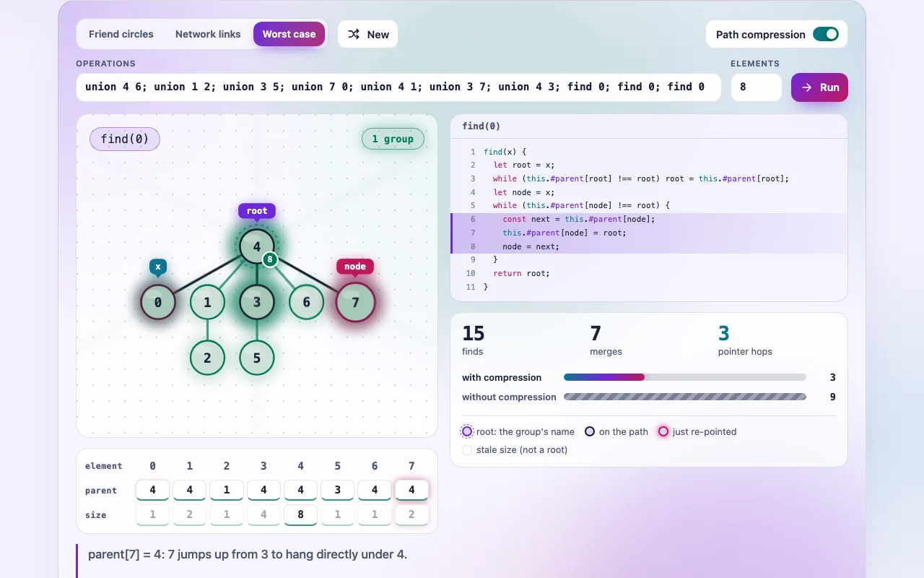The image size is (924, 578).
Task: Click the size badge 8 on node 4
Action: point(270,259)
